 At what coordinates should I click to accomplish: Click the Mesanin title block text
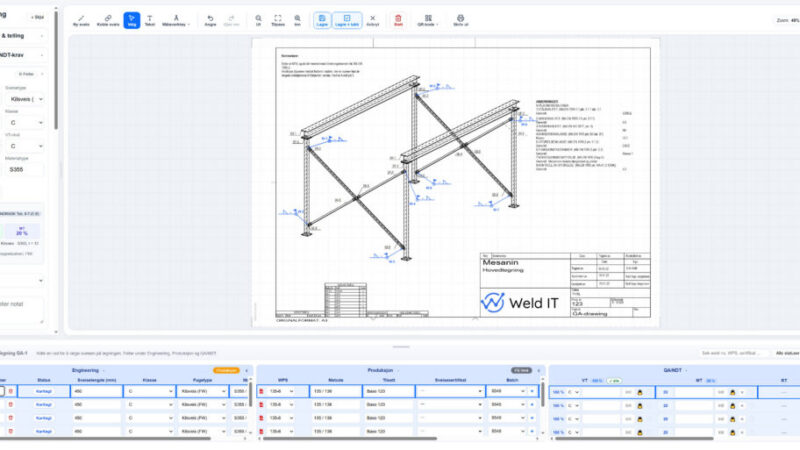(x=500, y=262)
